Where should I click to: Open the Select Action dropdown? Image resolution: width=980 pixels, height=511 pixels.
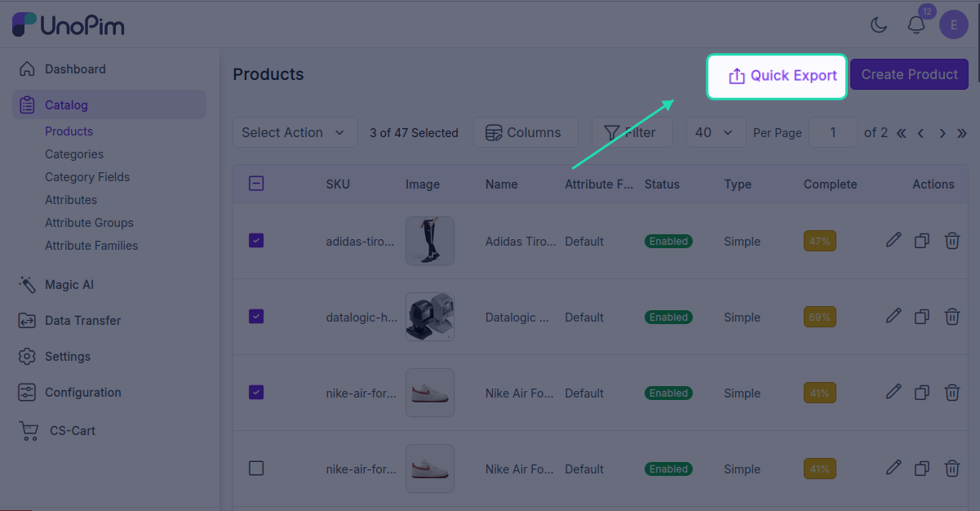tap(295, 132)
